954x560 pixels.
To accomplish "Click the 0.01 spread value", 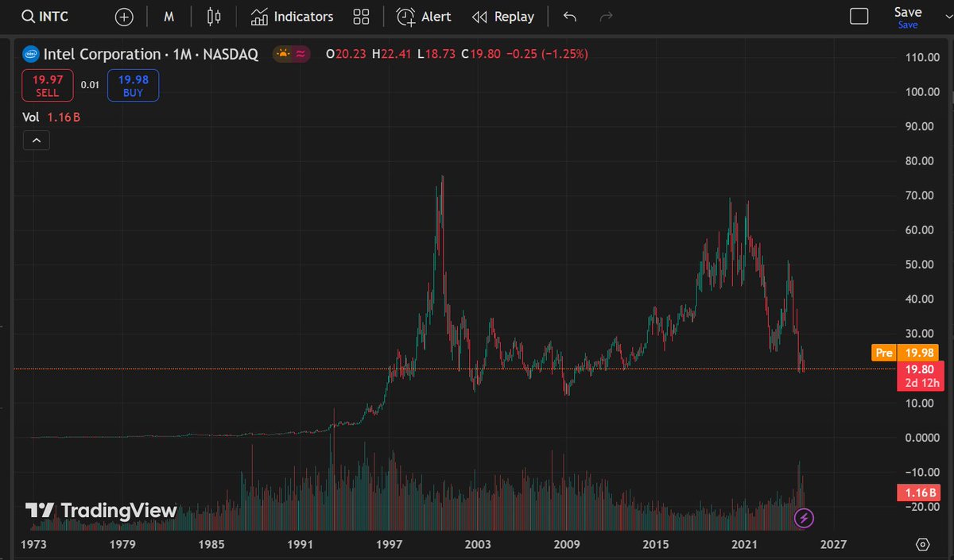I will (91, 85).
